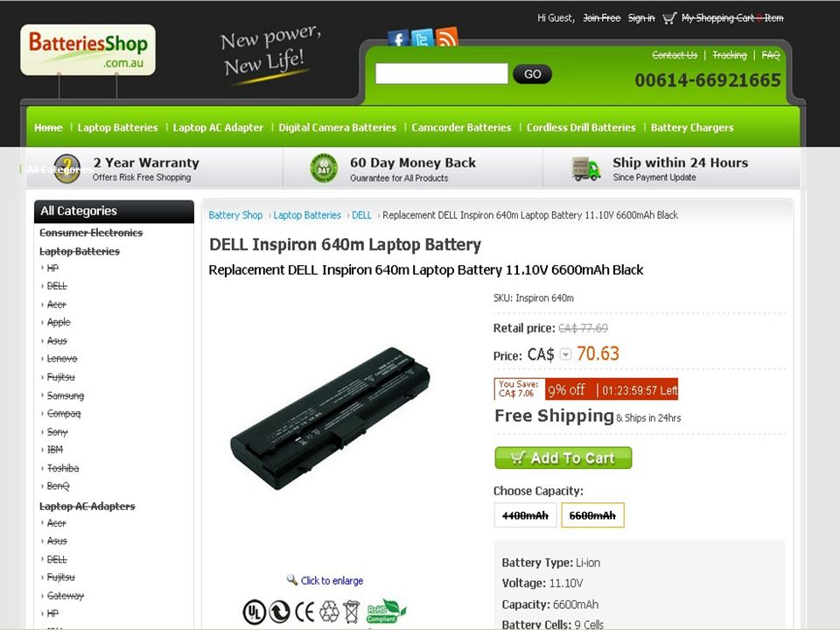Click the DELL breadcrumb link
840x630 pixels.
coord(361,215)
